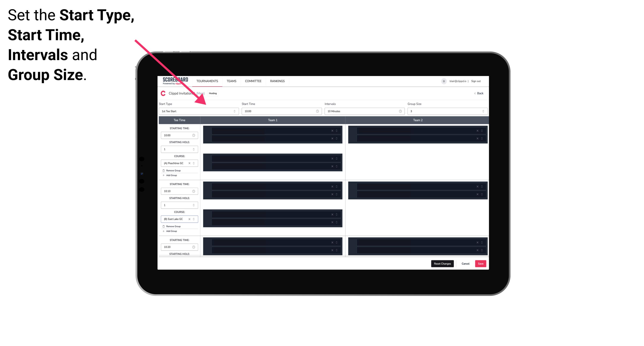The width and height of the screenshot is (644, 346).
Task: Select the TOURNAMENTS tab
Action: pyautogui.click(x=208, y=81)
